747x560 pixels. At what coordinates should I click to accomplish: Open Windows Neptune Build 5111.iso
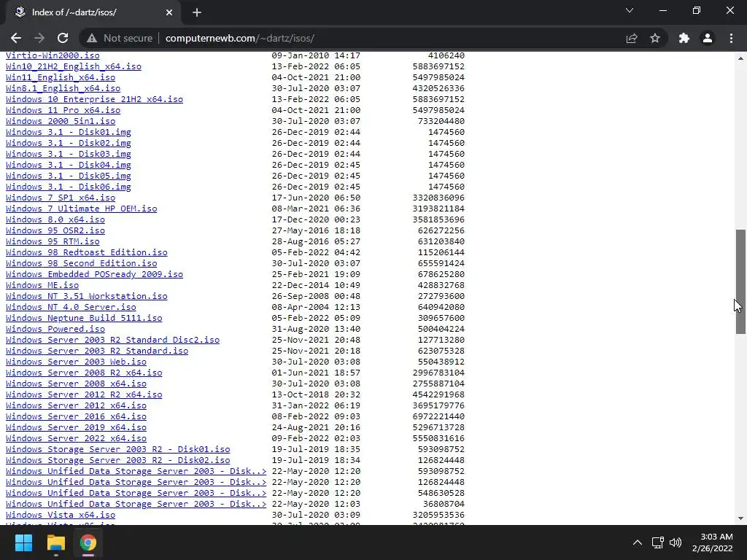point(84,319)
